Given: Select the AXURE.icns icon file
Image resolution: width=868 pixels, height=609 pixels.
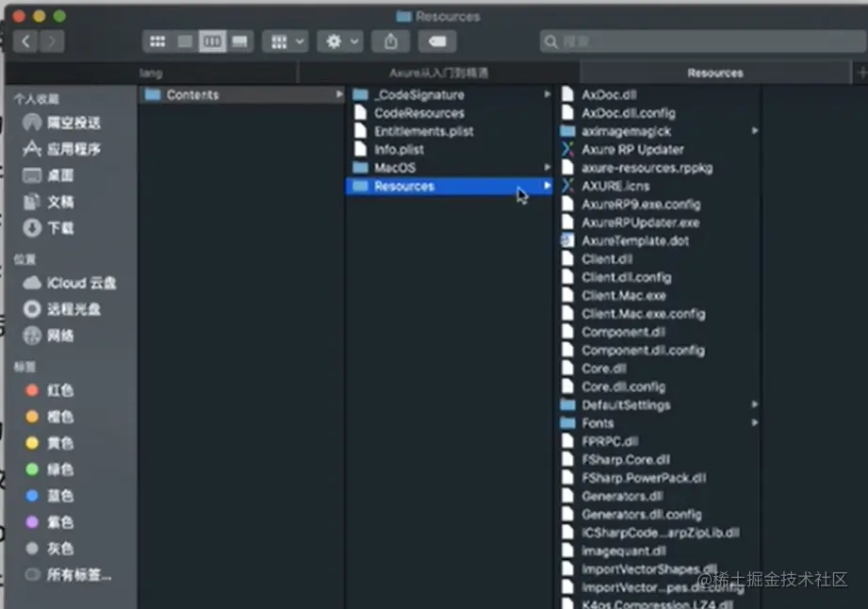Looking at the screenshot, I should pos(568,186).
